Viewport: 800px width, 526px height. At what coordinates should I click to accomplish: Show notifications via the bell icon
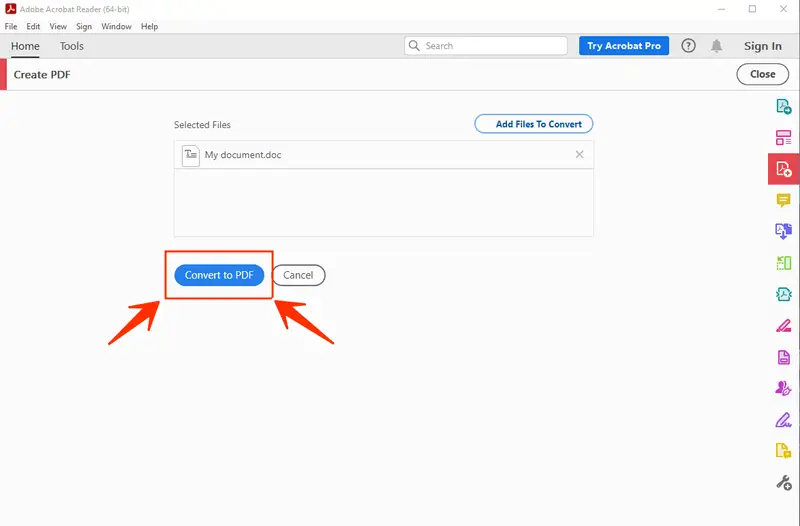click(x=717, y=46)
